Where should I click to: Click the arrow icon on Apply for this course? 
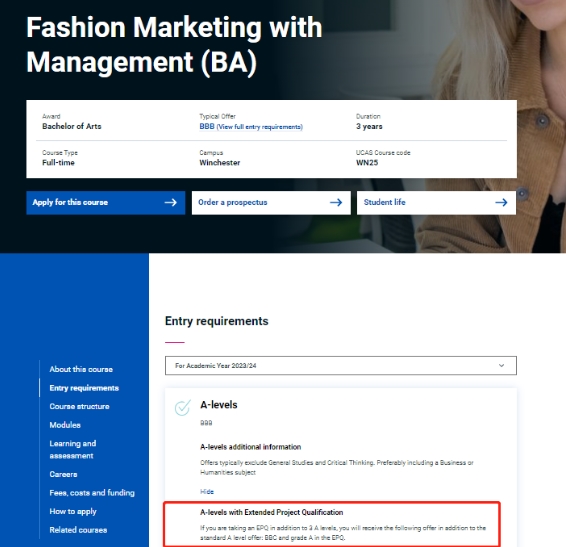170,203
